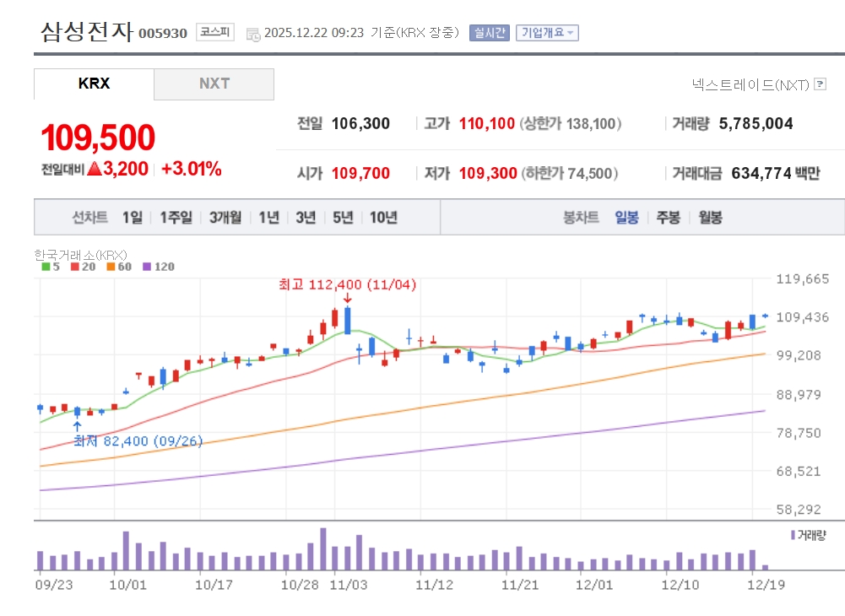
Task: Select the KRX tab
Action: click(94, 84)
